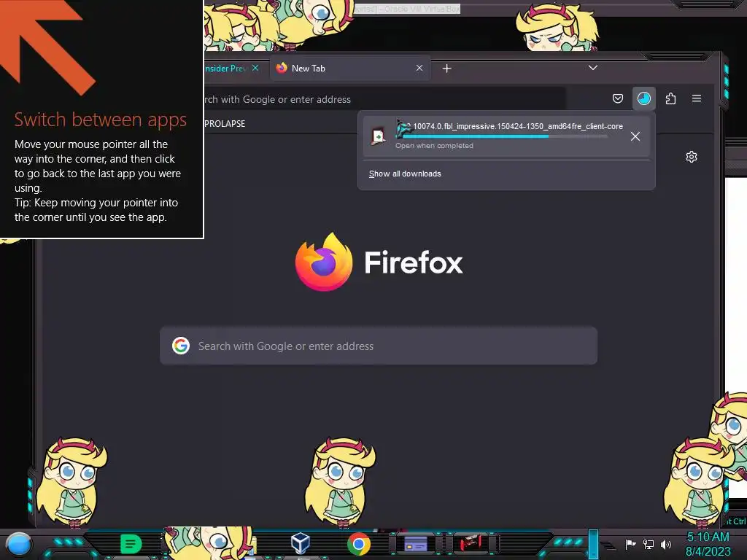The width and height of the screenshot is (747, 560).
Task: Open Show all downloads
Action: tap(405, 174)
